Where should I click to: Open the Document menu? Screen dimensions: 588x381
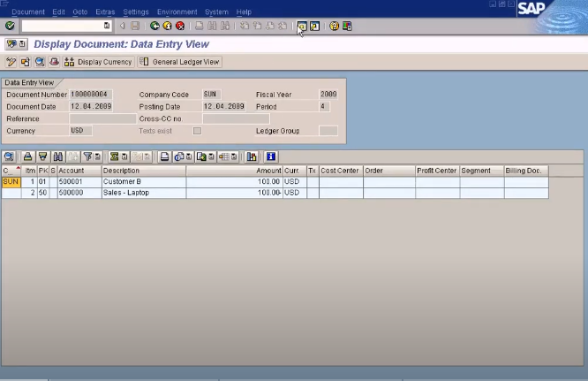click(x=28, y=12)
